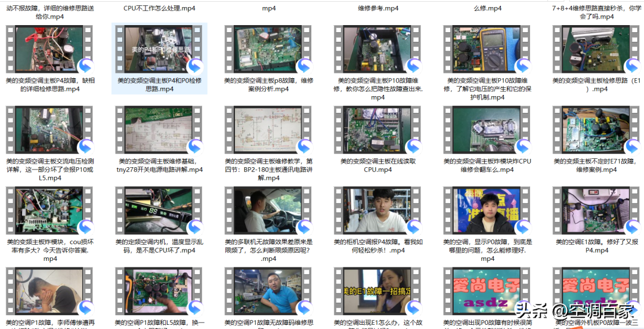Select thumbnail of 美的空调出现E1怎么办 video
Image resolution: width=644 pixels, height=329 pixels.
tap(378, 291)
